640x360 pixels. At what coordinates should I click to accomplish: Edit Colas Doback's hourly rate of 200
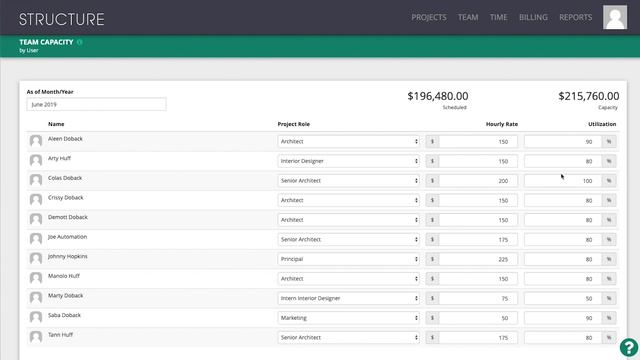(x=478, y=181)
